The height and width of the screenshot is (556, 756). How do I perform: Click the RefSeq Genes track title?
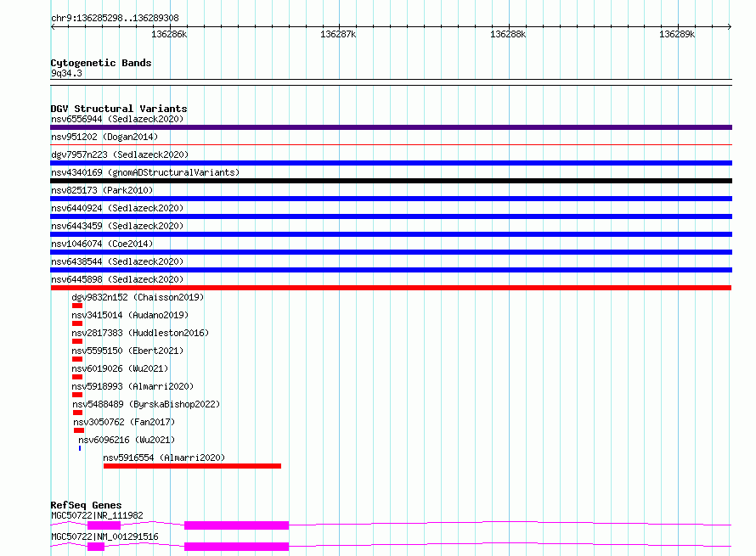(x=86, y=505)
